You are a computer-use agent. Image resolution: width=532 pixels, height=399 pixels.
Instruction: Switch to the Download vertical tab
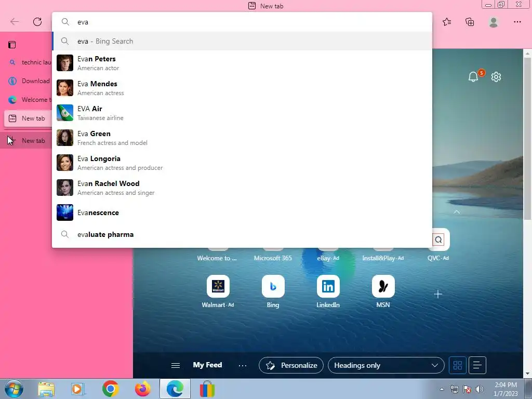pos(29,81)
